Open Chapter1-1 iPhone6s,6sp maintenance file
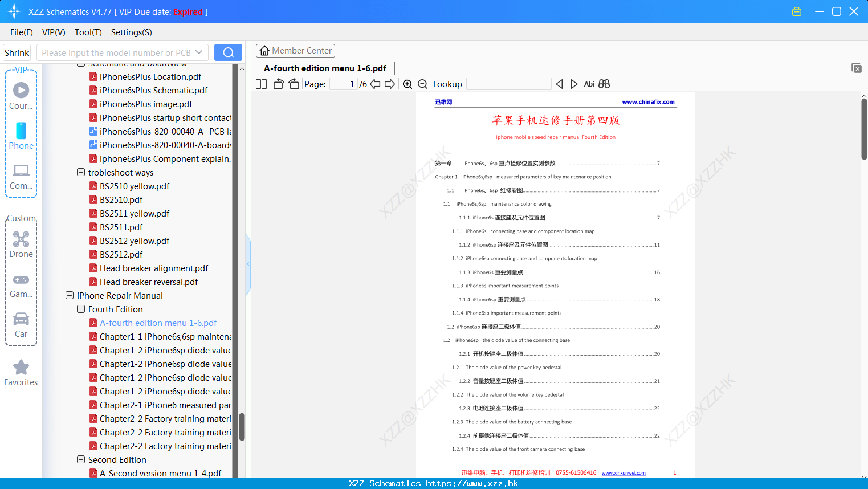Screen dimensions: 868x489 pos(161,336)
